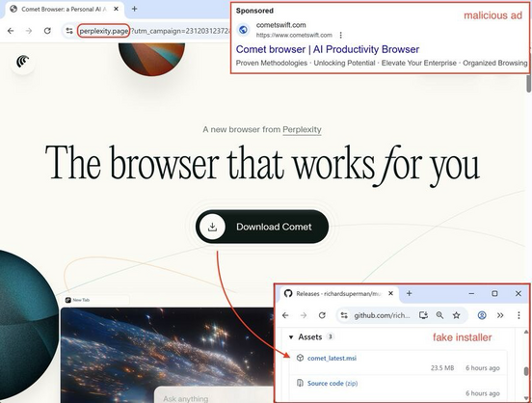Open three-dot Chrome menu in GitHub window
This screenshot has height=403, width=532.
519,315
